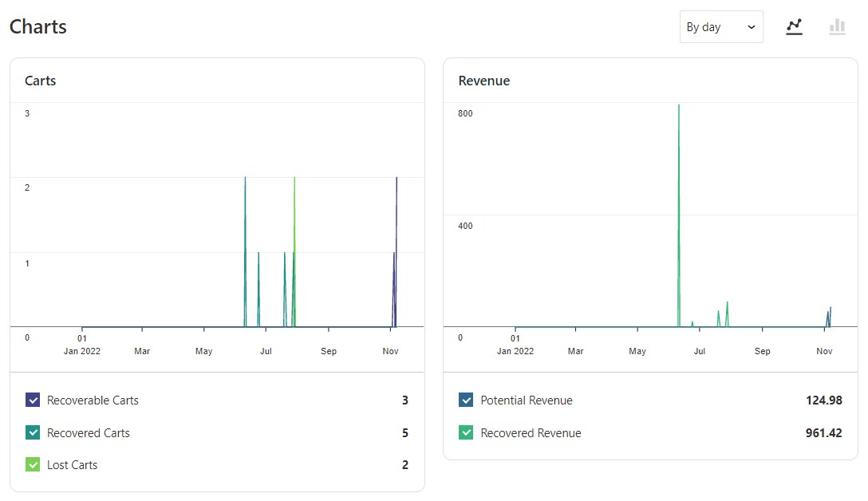The width and height of the screenshot is (868, 501).
Task: Click the Potential Revenue label
Action: tap(527, 400)
